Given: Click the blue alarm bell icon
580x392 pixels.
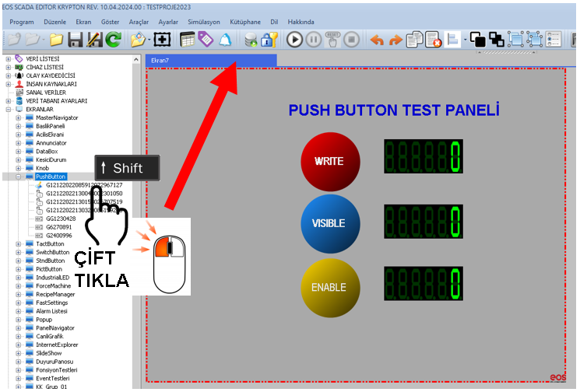Looking at the screenshot, I should tap(225, 39).
